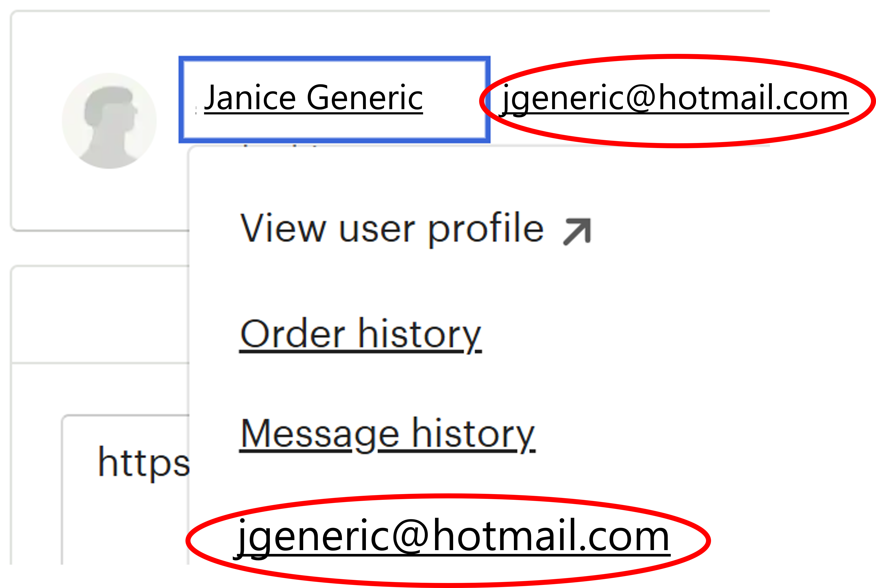This screenshot has width=876, height=588.
Task: View Janice's past orders via Order history
Action: pos(360,334)
